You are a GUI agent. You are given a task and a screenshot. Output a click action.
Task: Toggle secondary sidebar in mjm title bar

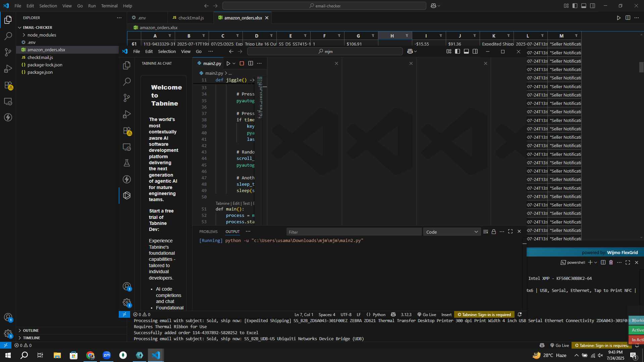pos(475,51)
